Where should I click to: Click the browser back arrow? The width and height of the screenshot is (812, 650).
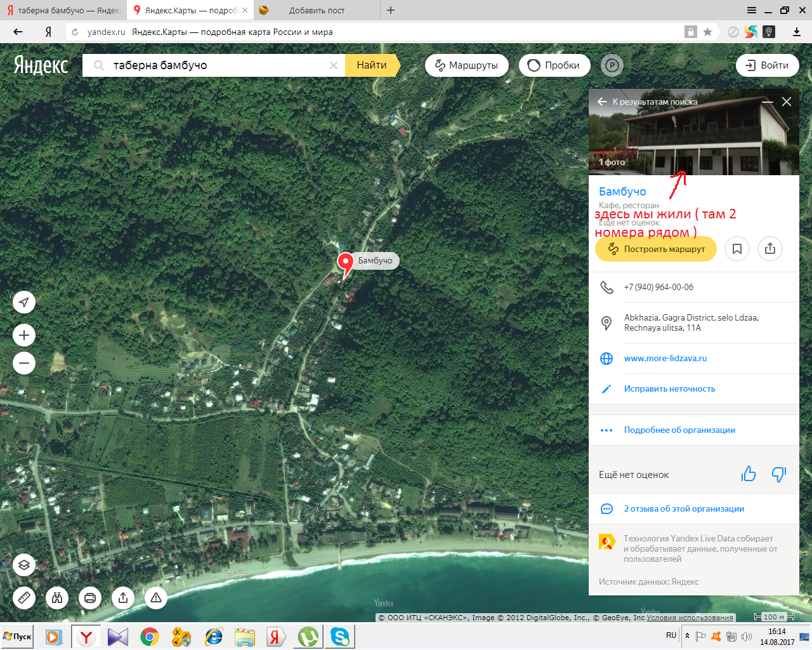(18, 32)
